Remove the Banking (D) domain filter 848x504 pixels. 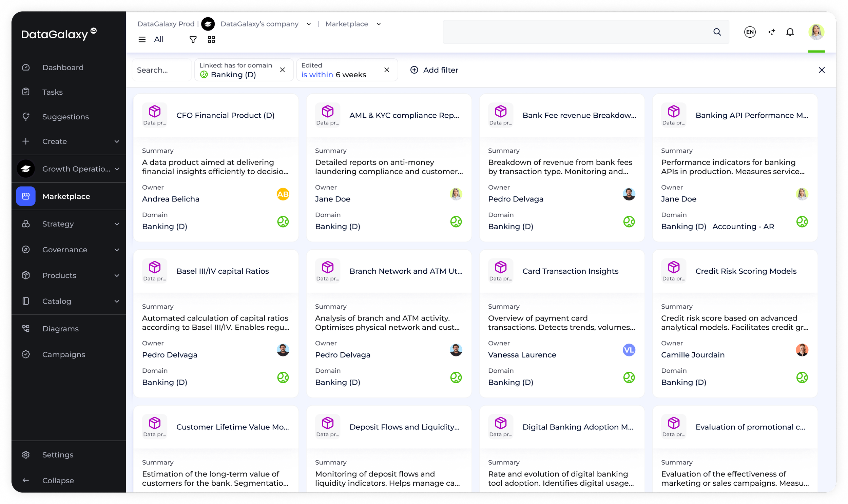(282, 70)
